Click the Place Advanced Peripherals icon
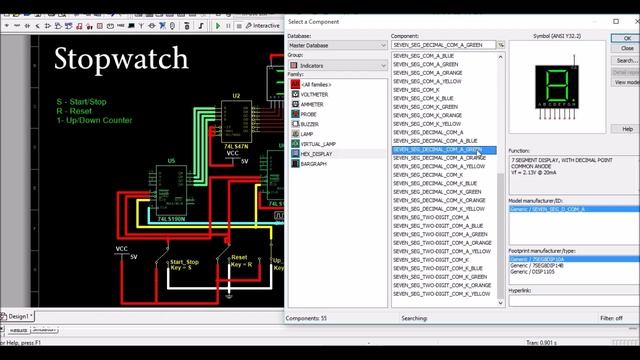640x360 pixels. [x=131, y=26]
